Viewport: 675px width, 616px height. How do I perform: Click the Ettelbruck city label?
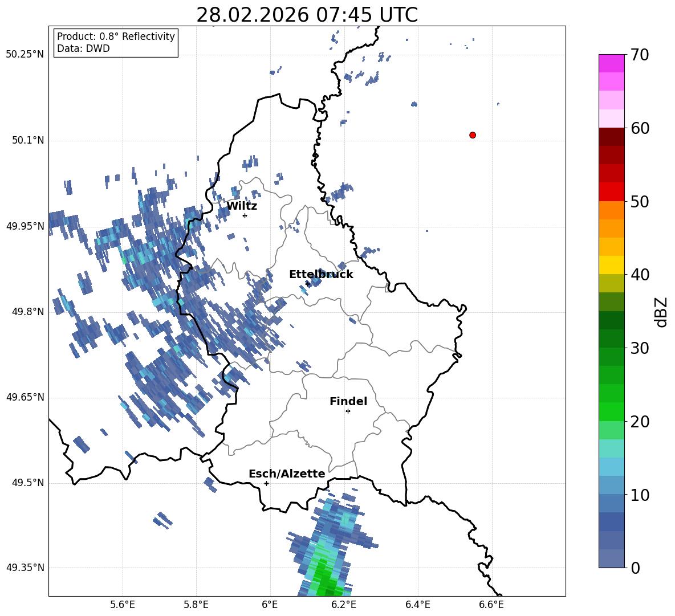point(321,275)
